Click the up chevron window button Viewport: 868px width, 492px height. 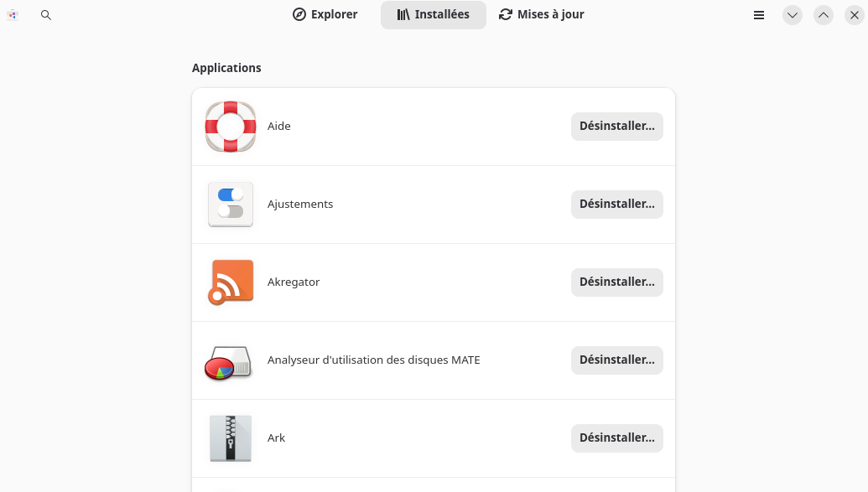[x=824, y=15]
